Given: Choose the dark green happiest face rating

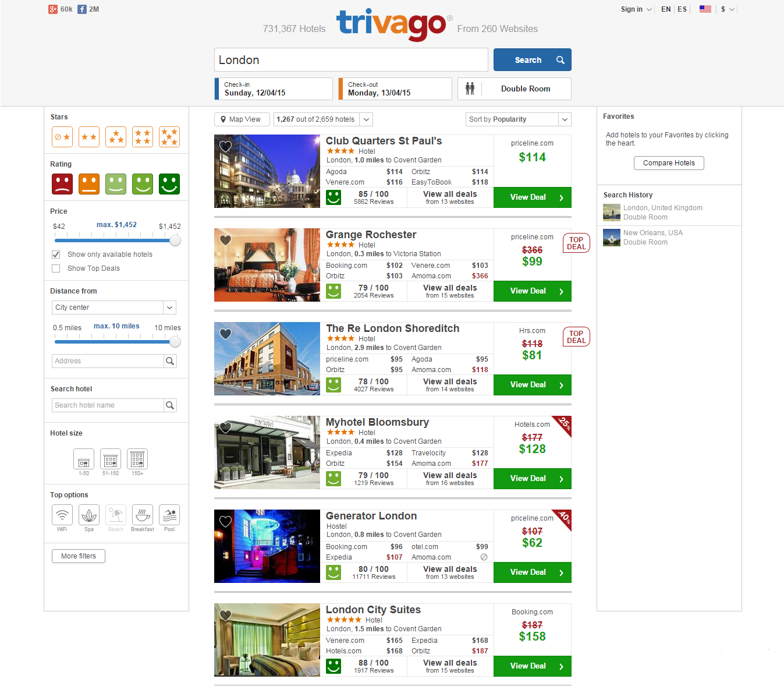Looking at the screenshot, I should point(169,184).
